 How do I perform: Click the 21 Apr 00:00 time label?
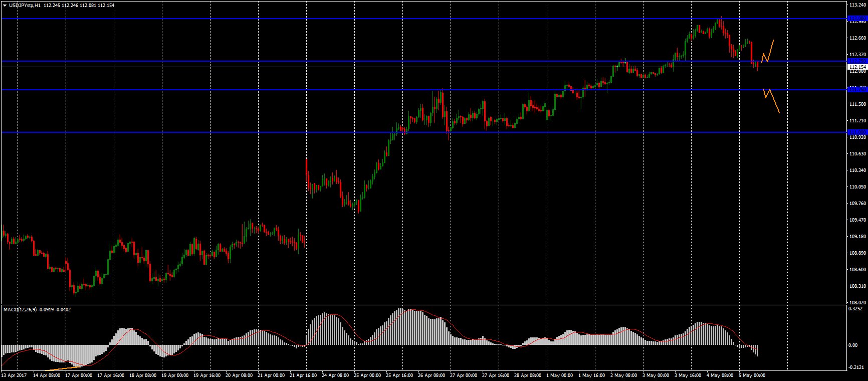tap(271, 375)
